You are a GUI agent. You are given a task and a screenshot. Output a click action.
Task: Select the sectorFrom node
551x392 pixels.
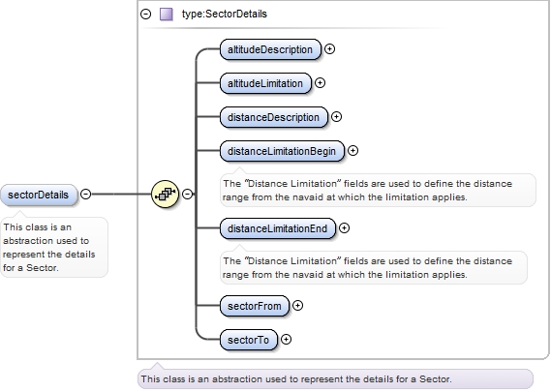(x=255, y=306)
